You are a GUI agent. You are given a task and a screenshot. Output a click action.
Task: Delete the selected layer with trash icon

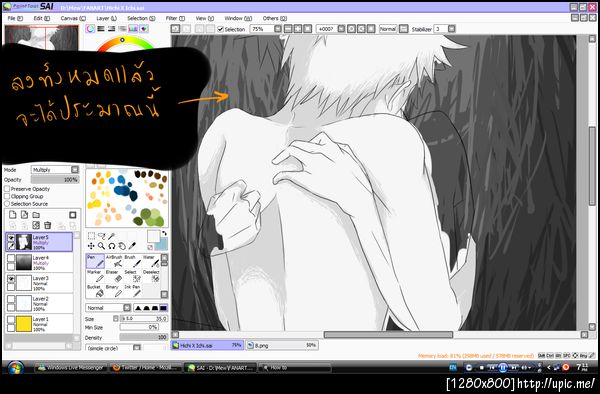coord(47,225)
